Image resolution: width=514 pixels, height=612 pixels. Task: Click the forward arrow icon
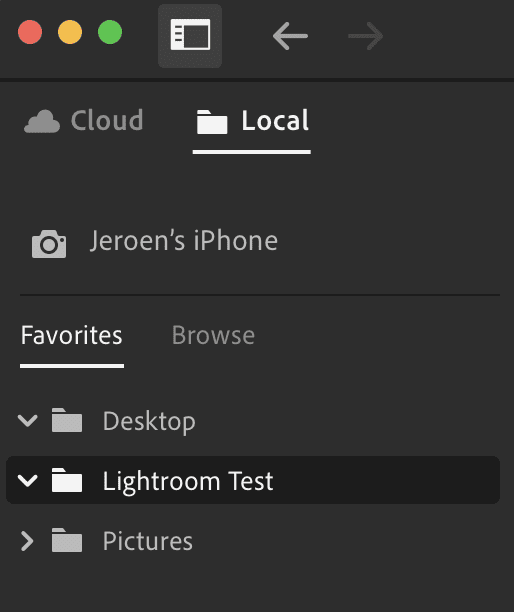pyautogui.click(x=366, y=36)
